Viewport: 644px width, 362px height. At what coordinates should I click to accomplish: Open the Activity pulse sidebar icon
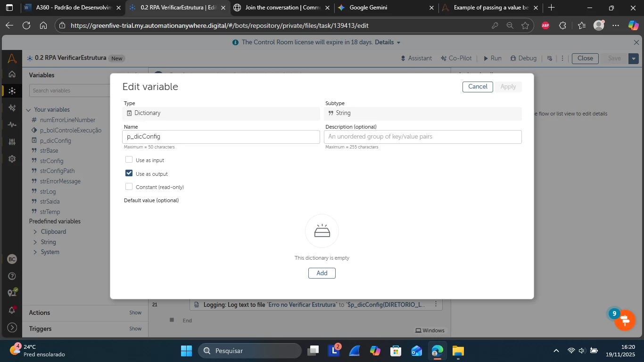click(x=12, y=125)
